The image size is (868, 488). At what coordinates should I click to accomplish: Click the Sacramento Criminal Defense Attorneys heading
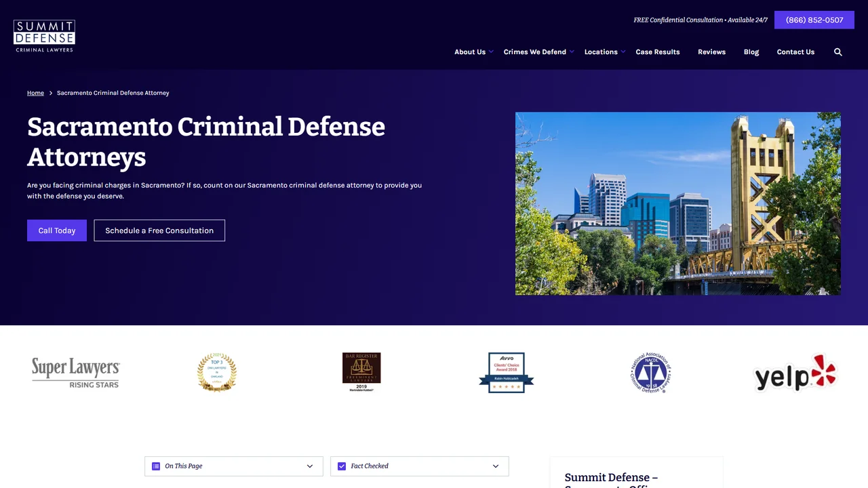(x=206, y=142)
